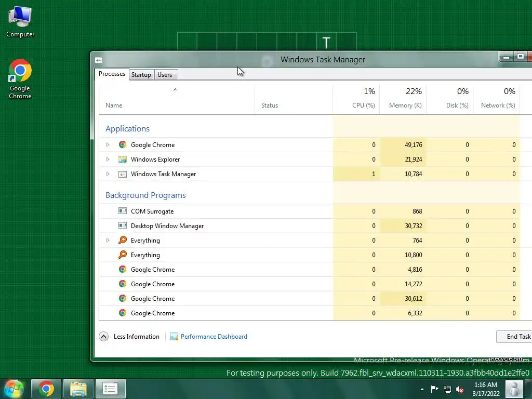532x399 pixels.
Task: Sort processes by CPU (%) column
Action: point(356,99)
